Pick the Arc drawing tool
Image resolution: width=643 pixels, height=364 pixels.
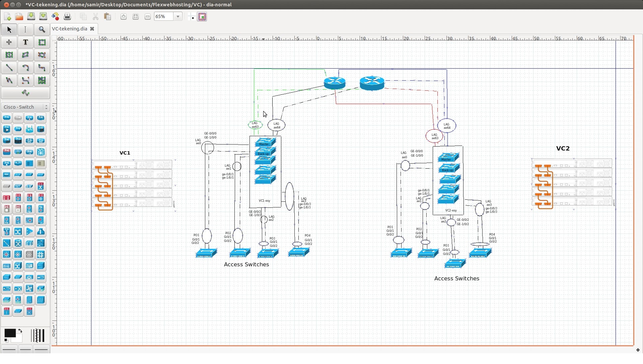[x=25, y=68]
